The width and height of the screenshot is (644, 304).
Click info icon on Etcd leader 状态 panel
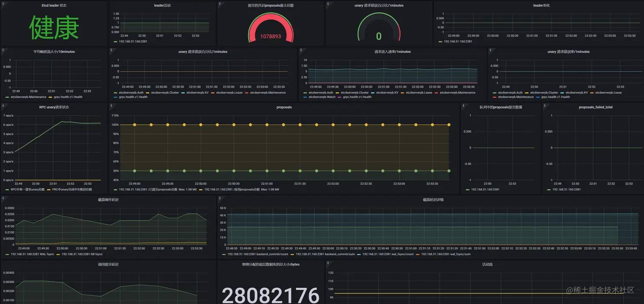click(3, 3)
